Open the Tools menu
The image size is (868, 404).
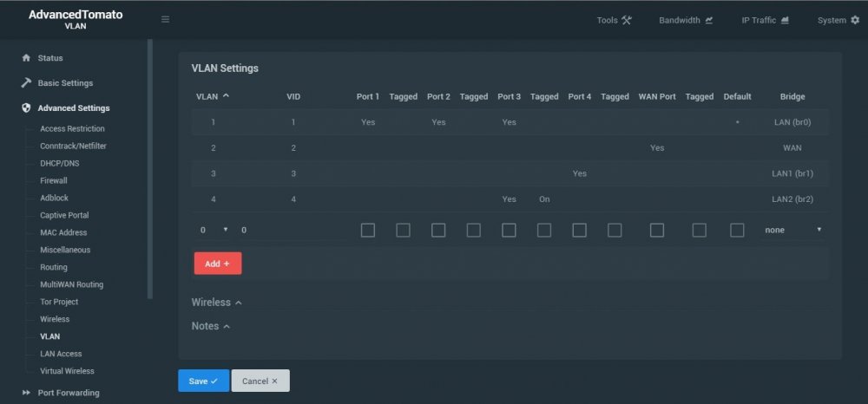coord(614,20)
